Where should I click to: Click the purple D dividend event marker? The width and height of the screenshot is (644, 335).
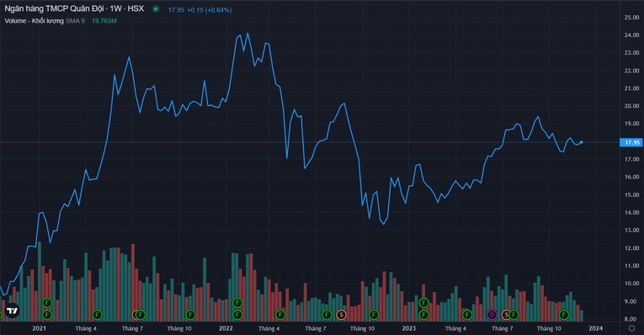pos(492,315)
